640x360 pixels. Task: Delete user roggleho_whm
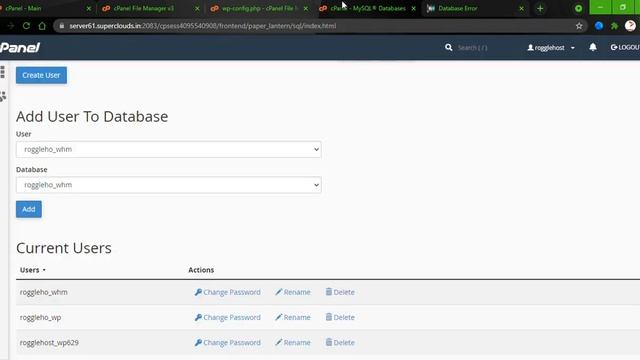pos(340,292)
